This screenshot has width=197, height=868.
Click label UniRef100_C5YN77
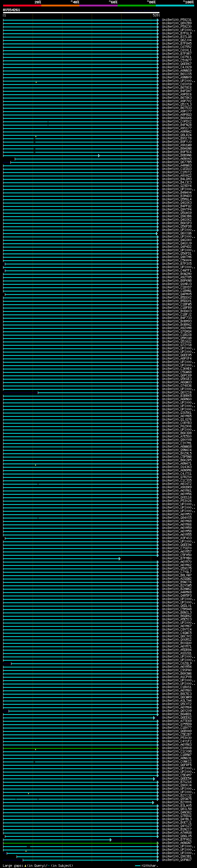click(x=176, y=61)
